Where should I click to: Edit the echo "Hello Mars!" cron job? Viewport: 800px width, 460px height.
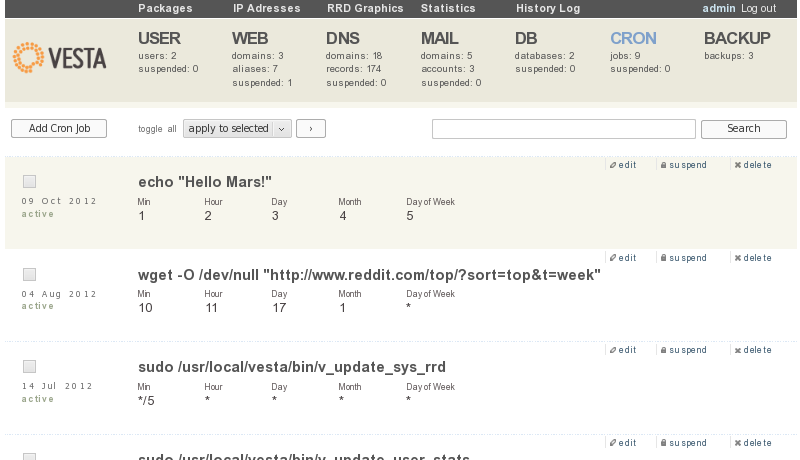point(622,165)
